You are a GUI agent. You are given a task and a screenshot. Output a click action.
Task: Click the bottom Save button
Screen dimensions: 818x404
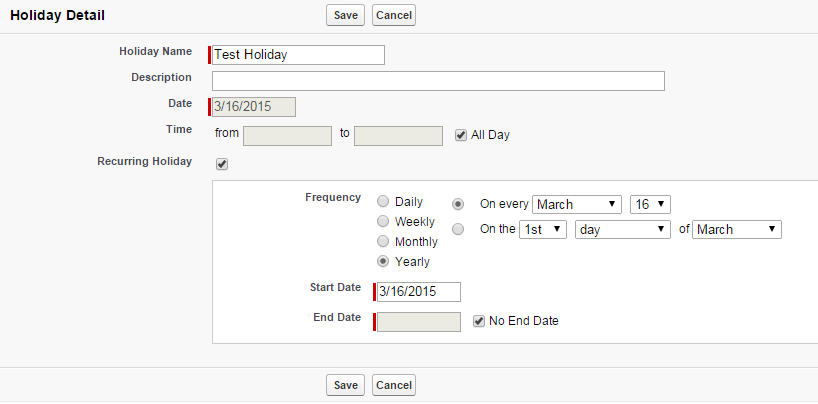pyautogui.click(x=345, y=385)
